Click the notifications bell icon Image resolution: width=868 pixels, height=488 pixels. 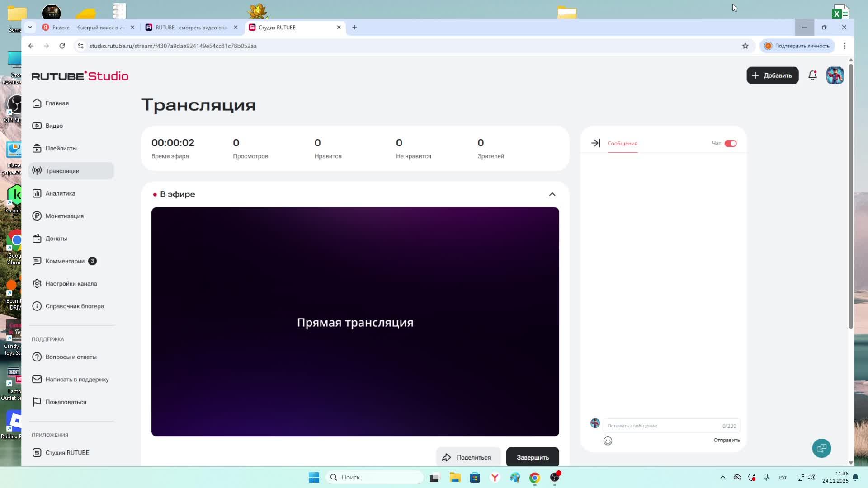[x=812, y=75]
